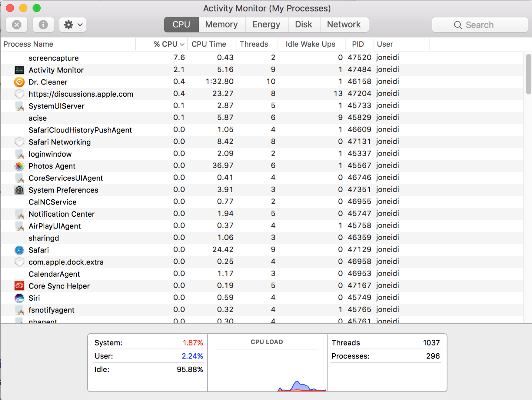Open the Network tab
Image resolution: width=532 pixels, height=400 pixels.
344,24
